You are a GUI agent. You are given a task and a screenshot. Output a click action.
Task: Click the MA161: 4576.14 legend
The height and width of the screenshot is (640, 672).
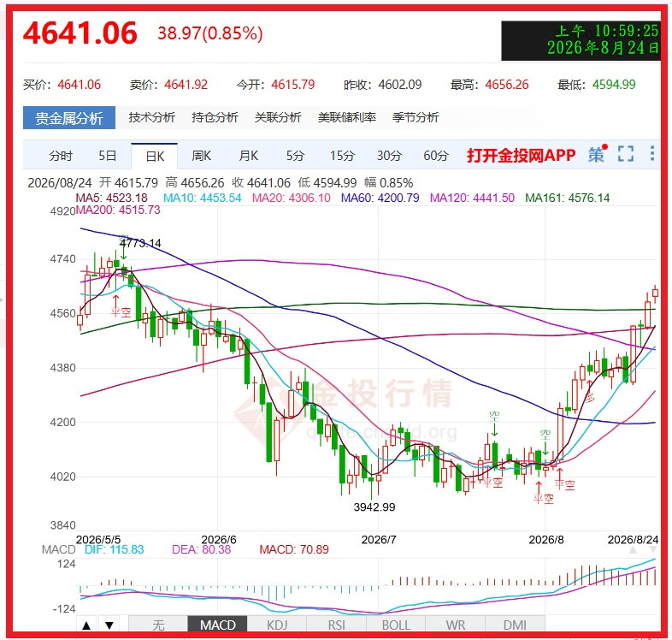tap(567, 198)
